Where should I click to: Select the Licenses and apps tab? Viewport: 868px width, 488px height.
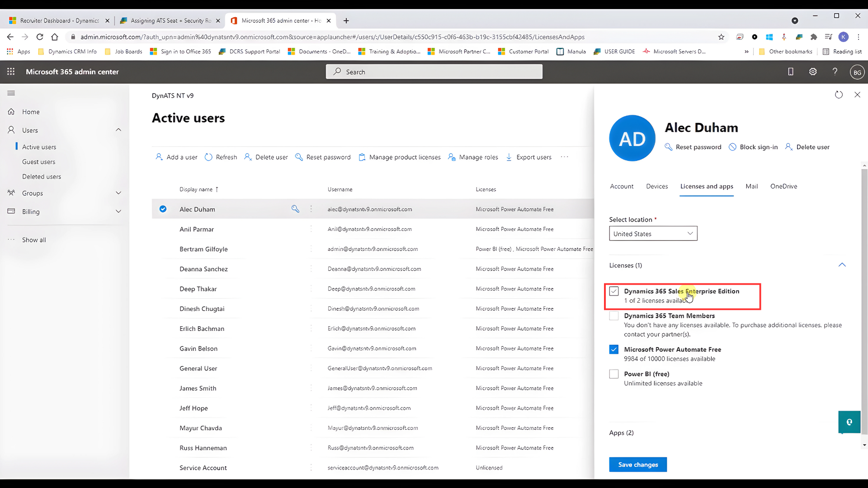[707, 186]
